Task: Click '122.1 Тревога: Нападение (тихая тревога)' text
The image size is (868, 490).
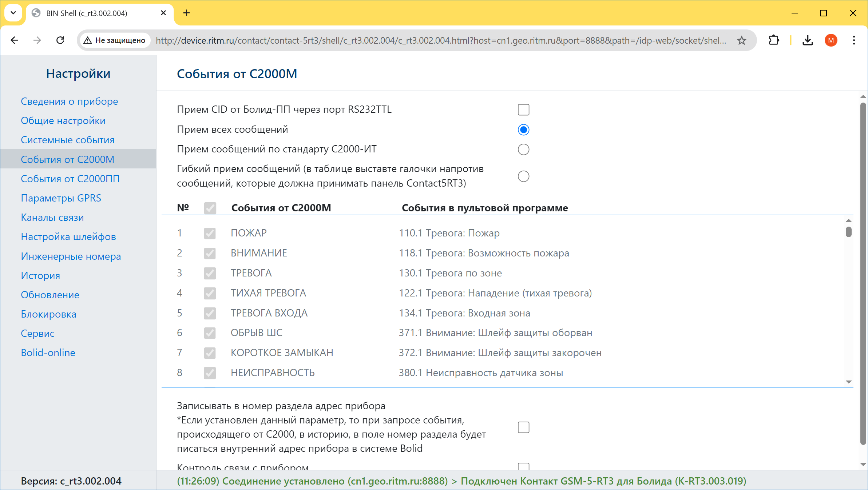Action: [495, 293]
